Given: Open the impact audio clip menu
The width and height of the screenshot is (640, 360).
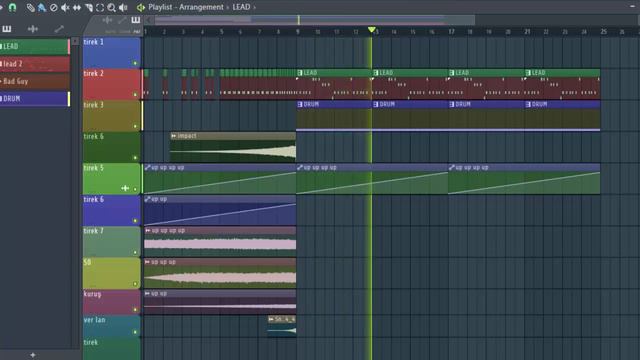Looking at the screenshot, I should [x=173, y=136].
